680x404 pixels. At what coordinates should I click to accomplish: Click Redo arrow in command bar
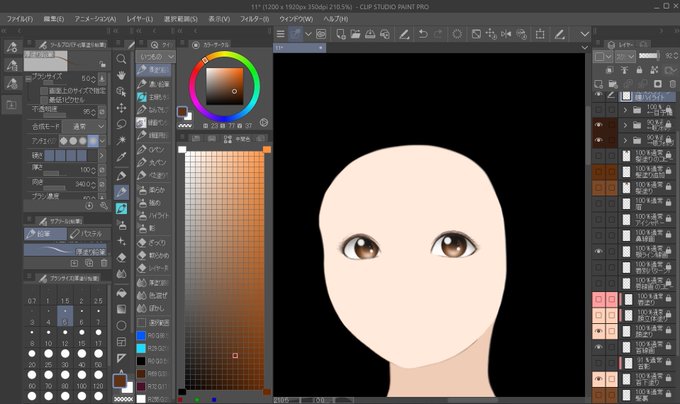point(438,34)
